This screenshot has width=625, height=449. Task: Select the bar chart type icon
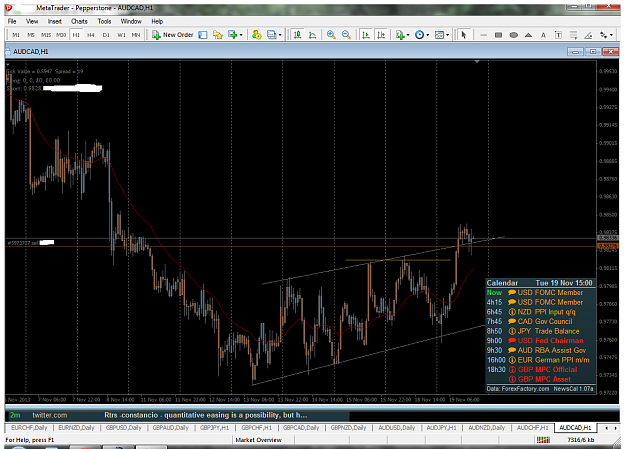(297, 35)
